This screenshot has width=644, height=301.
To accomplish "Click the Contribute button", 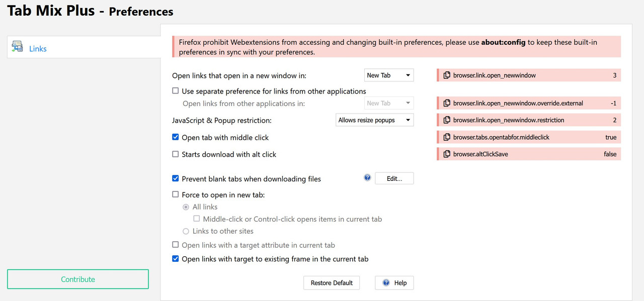I will click(78, 279).
